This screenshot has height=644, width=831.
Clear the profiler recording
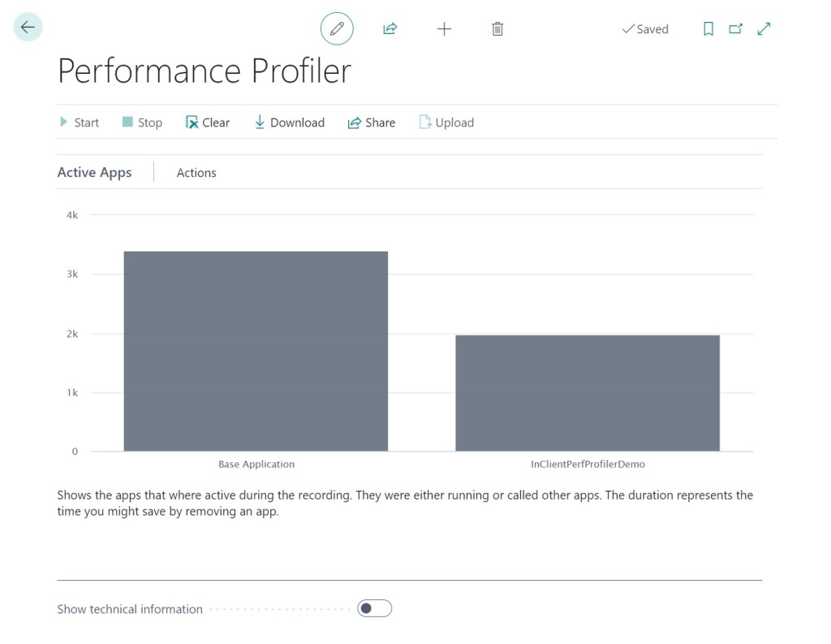click(x=207, y=122)
